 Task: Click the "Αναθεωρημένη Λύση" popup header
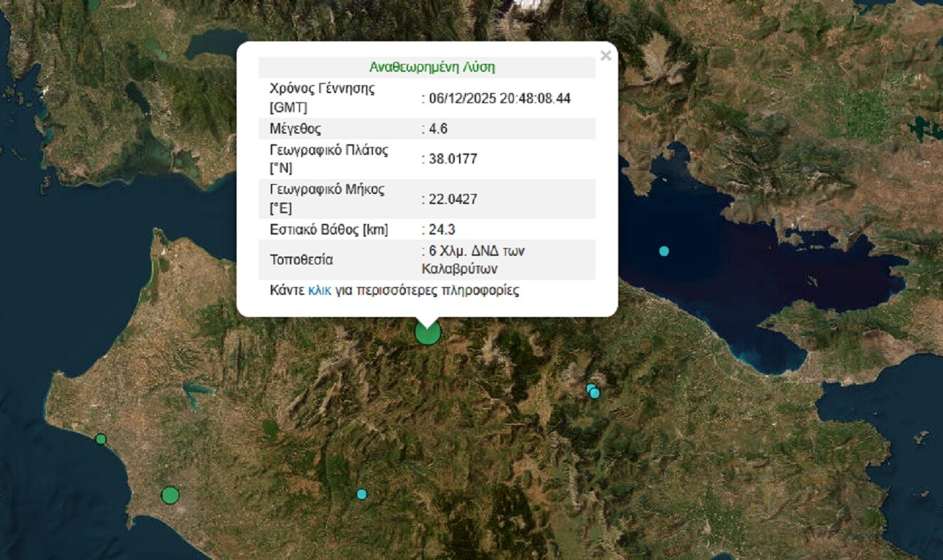click(x=432, y=68)
